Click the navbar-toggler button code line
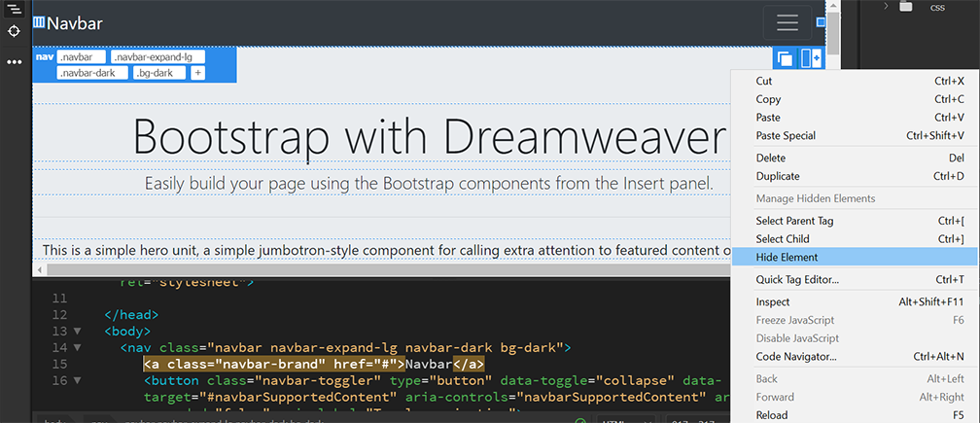The width and height of the screenshot is (980, 423). pos(433,380)
